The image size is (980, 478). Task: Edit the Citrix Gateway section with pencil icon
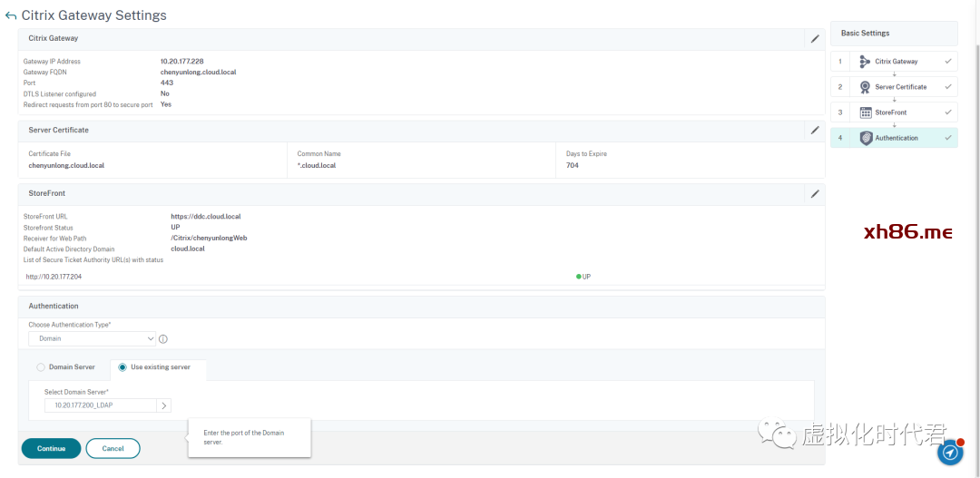point(814,39)
